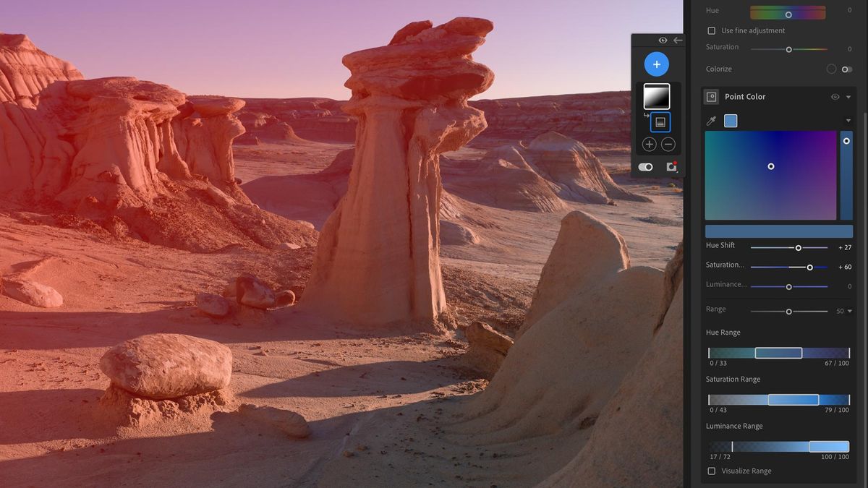Select the Hue Range band control
This screenshot has height=488, width=868.
(x=778, y=352)
